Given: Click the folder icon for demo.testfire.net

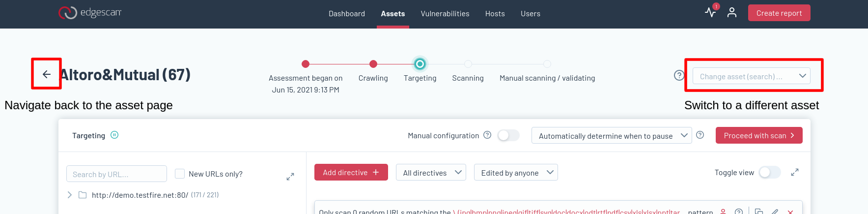Looking at the screenshot, I should 83,195.
